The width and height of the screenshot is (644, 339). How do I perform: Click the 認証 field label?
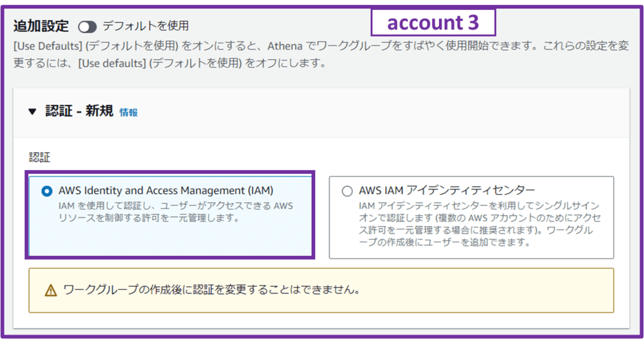pos(40,157)
